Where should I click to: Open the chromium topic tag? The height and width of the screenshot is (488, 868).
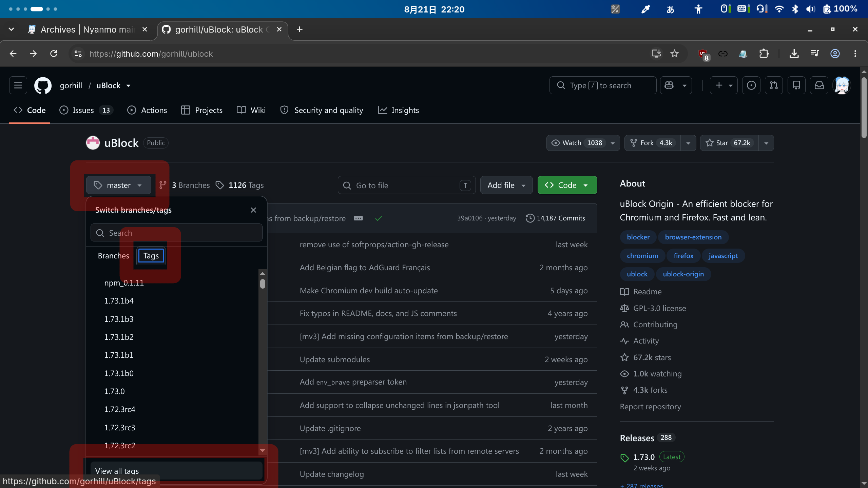(x=642, y=256)
